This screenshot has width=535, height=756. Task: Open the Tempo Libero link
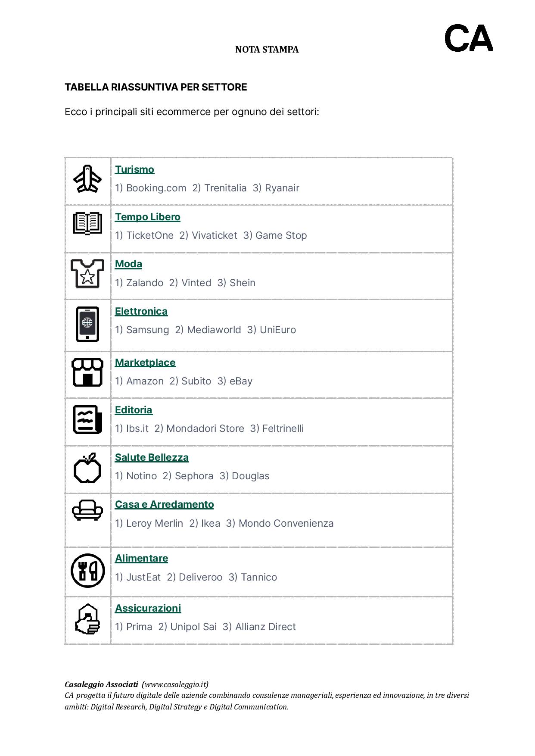click(148, 217)
